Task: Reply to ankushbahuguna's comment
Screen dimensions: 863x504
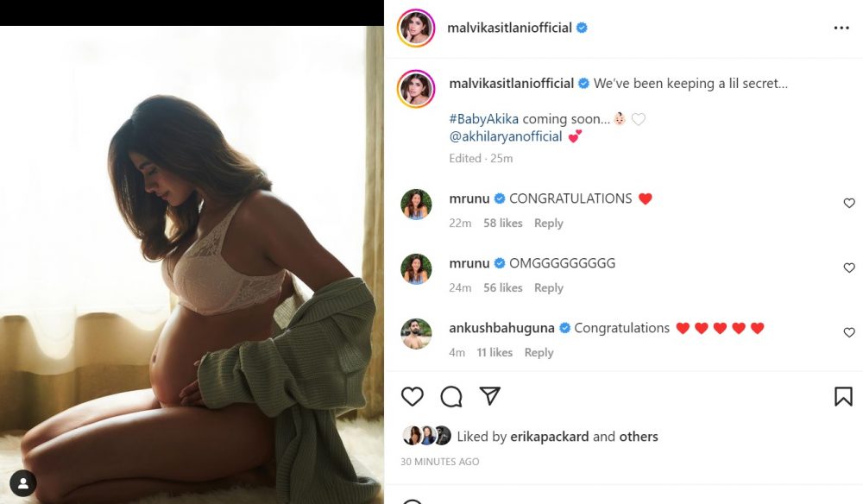Action: click(x=539, y=352)
